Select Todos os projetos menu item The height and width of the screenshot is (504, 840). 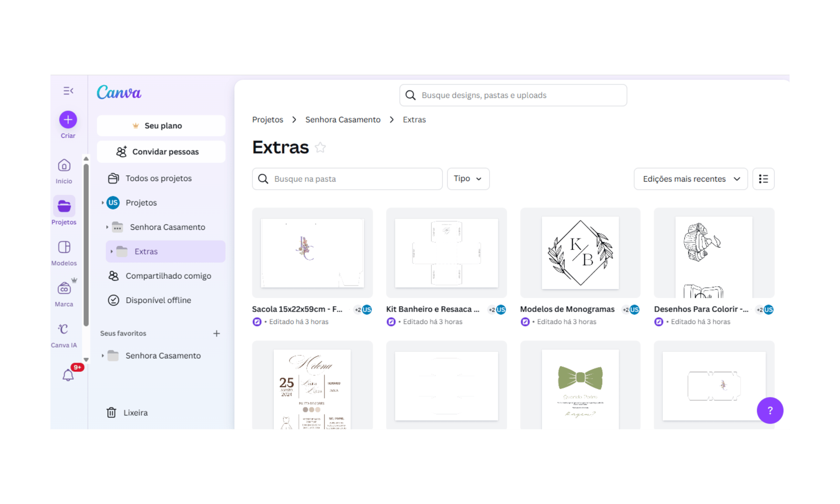(158, 178)
